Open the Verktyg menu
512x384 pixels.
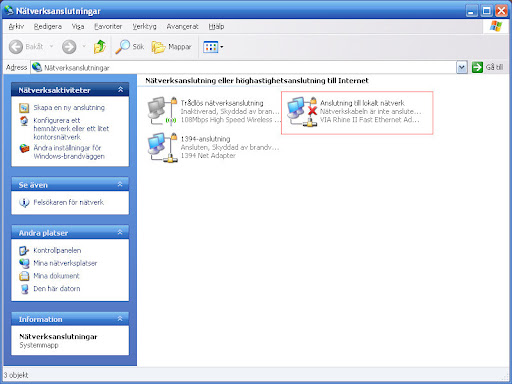144,26
